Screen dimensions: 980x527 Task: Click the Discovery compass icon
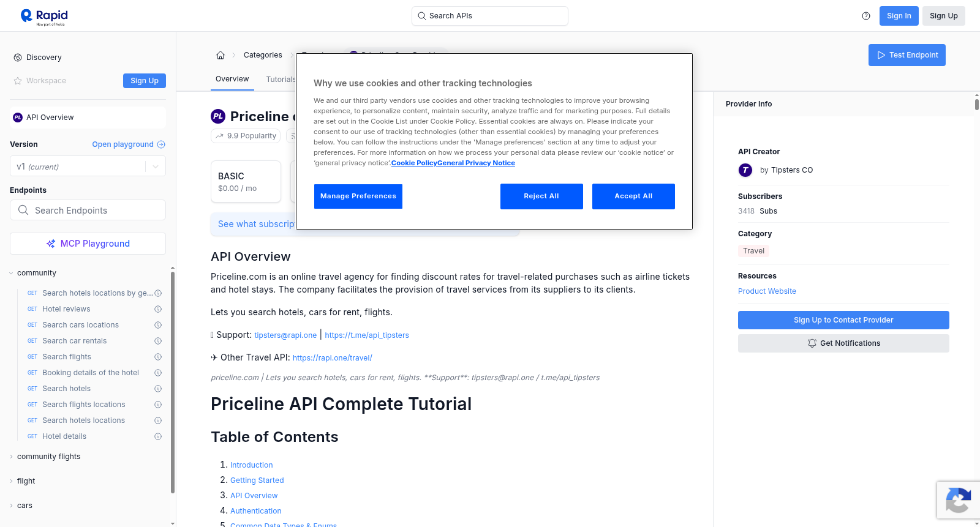[x=18, y=58]
